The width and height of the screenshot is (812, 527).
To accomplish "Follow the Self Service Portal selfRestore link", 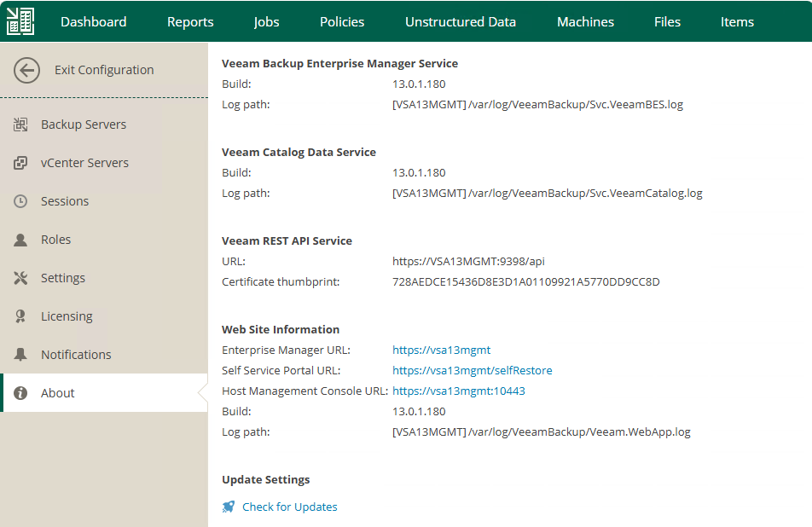I will (x=472, y=370).
